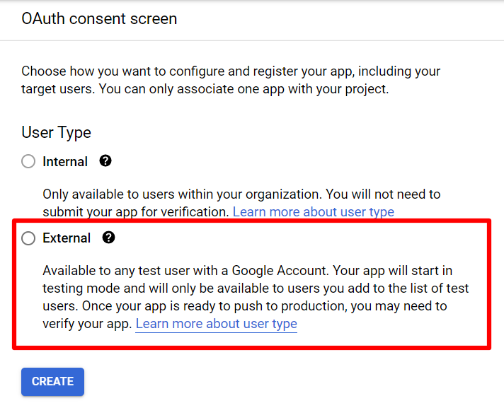Image resolution: width=504 pixels, height=420 pixels.
Task: Open help icon next to External
Action: [x=108, y=238]
